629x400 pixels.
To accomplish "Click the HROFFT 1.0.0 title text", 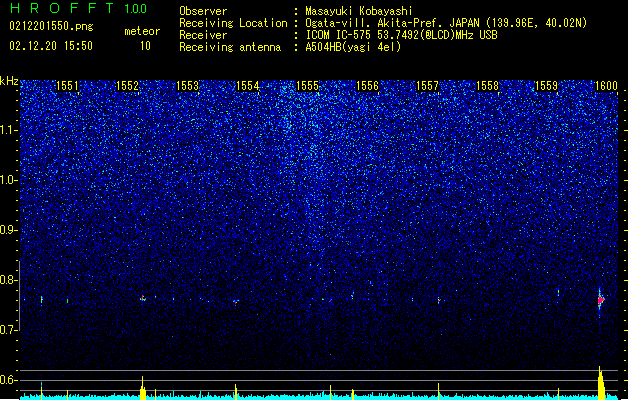I will (x=78, y=8).
